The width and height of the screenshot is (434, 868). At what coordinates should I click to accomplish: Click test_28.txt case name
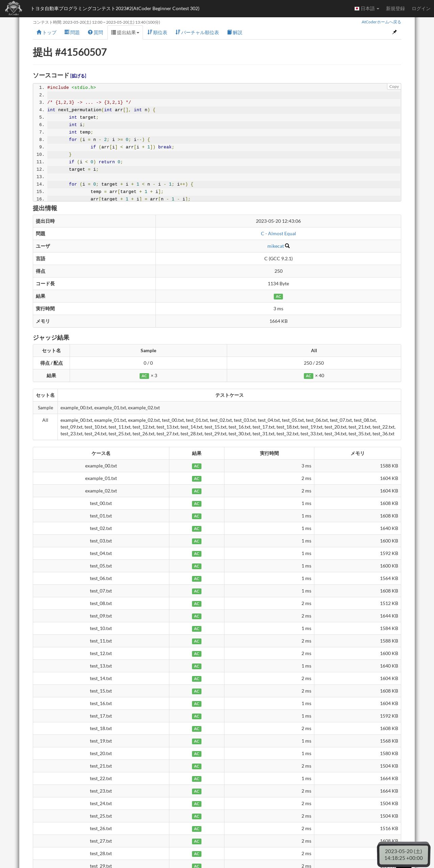[101, 853]
